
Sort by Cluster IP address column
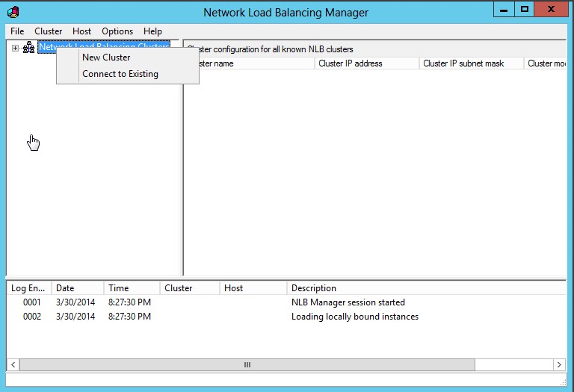[351, 63]
